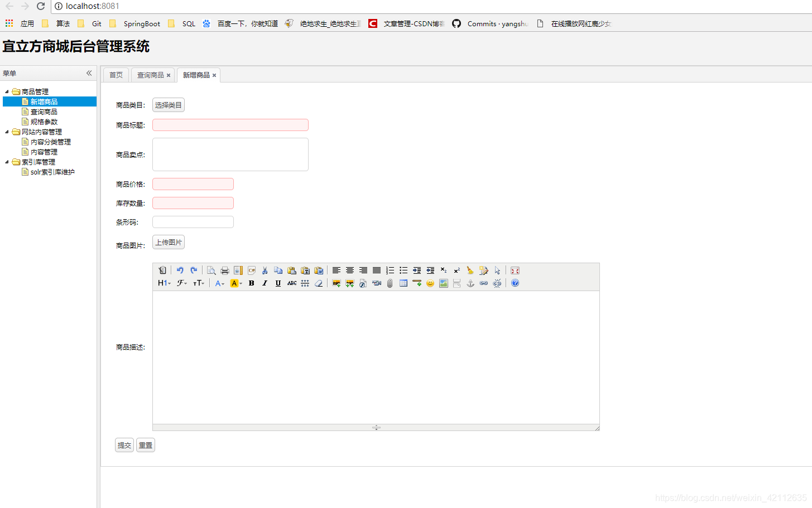
Task: Collapse the 菜单 side panel
Action: pyautogui.click(x=89, y=73)
